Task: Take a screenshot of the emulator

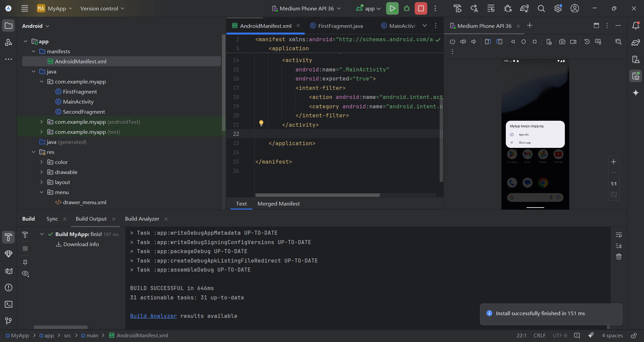Action: pos(562,42)
